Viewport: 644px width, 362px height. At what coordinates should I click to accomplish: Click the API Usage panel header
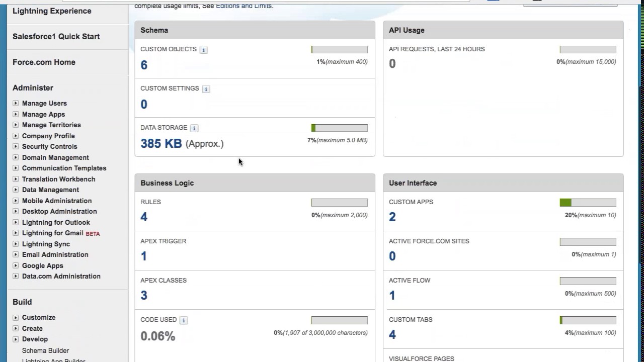point(503,30)
